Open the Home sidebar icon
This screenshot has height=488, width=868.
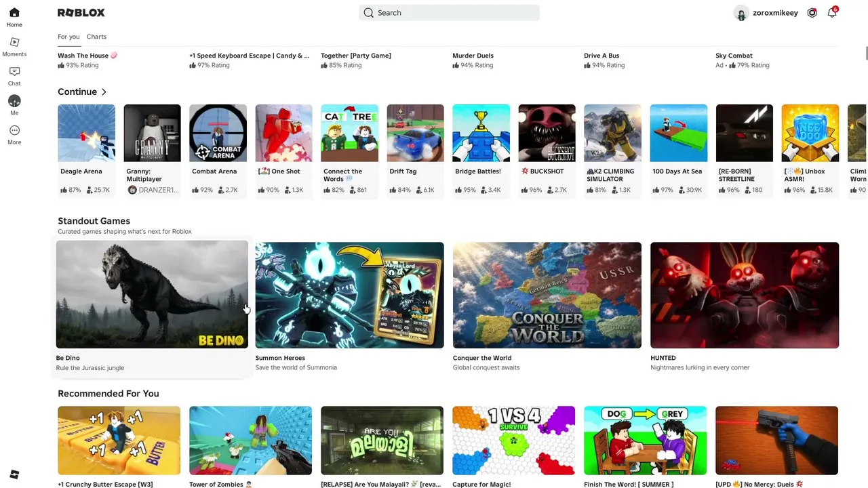[14, 13]
